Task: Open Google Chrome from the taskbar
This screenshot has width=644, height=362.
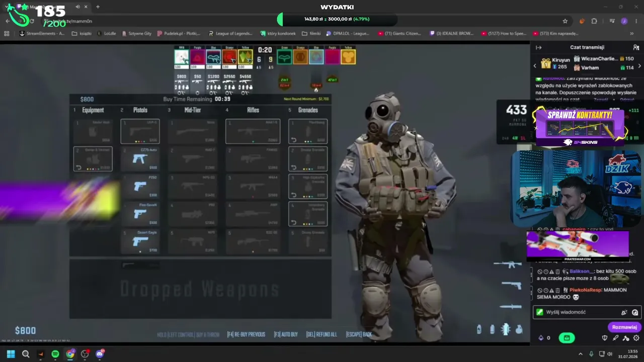Action: tap(70, 354)
